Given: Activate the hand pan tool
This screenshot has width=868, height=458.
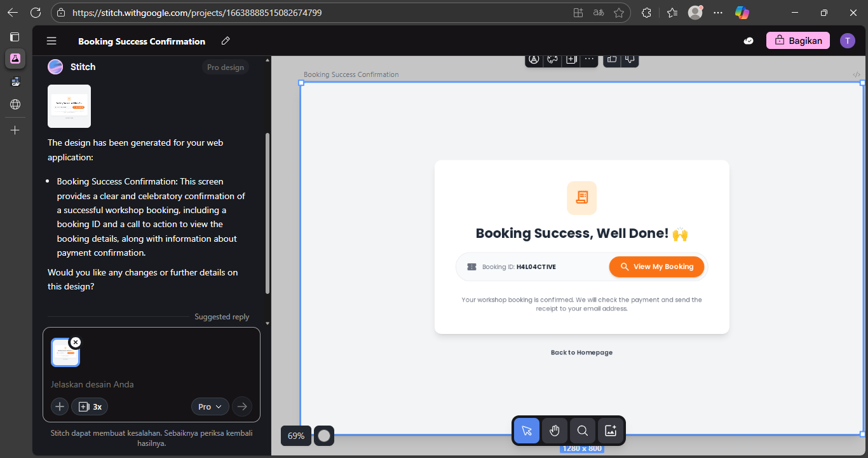Looking at the screenshot, I should [x=554, y=431].
